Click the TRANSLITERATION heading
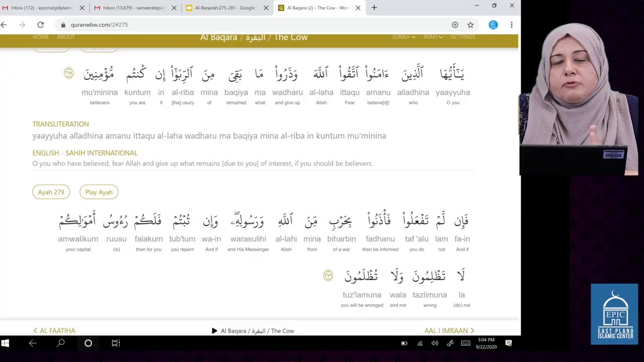 pyautogui.click(x=60, y=124)
